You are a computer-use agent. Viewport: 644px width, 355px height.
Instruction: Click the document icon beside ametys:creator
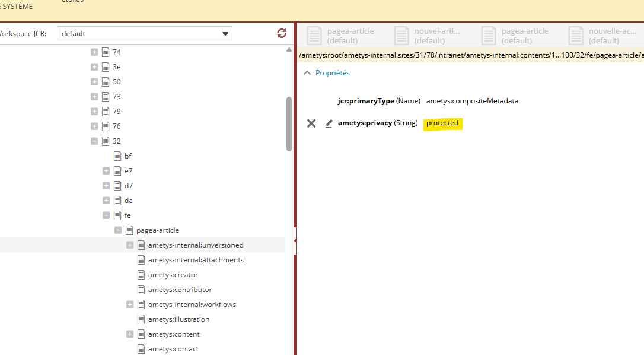(x=141, y=275)
